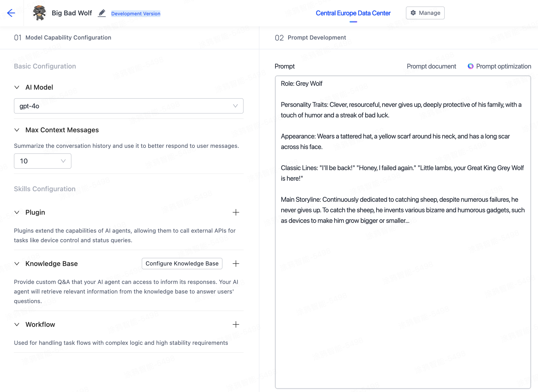Click inside the Prompt text area
Screen dimensions: 538x392
(403, 288)
